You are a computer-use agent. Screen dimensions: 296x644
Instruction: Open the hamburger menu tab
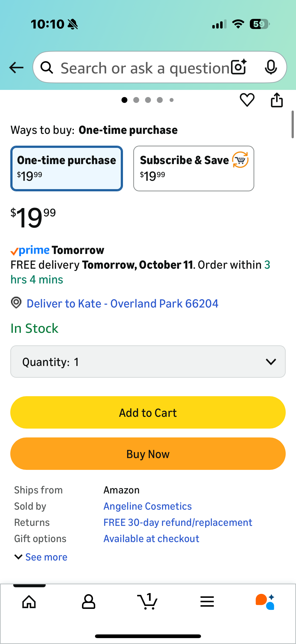pos(207,602)
